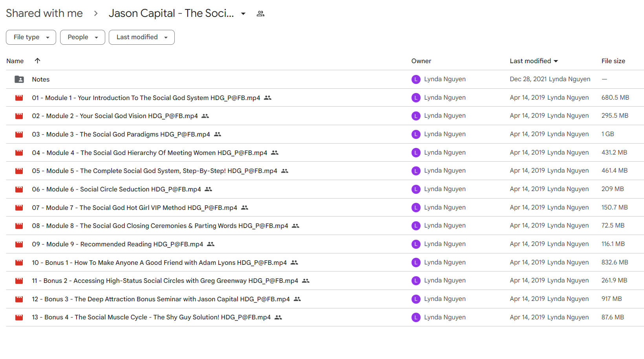
Task: Click the Owner column header
Action: pos(421,61)
